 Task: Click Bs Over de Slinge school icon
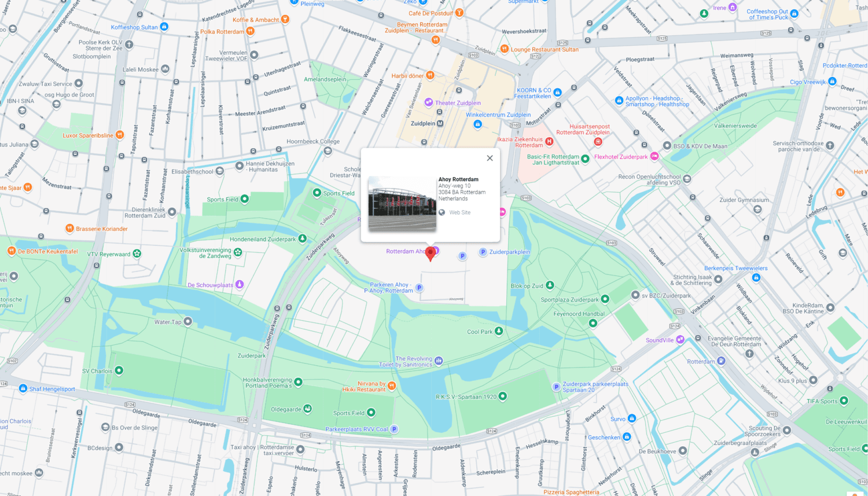[105, 427]
